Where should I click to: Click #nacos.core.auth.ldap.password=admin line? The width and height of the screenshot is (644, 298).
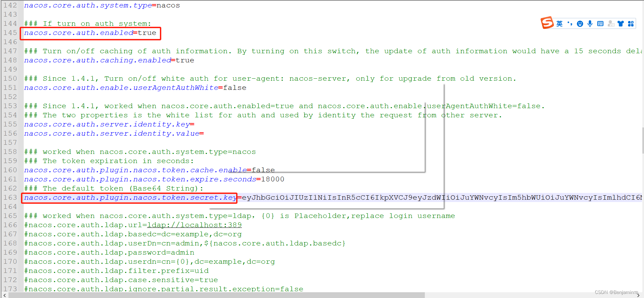coord(109,253)
